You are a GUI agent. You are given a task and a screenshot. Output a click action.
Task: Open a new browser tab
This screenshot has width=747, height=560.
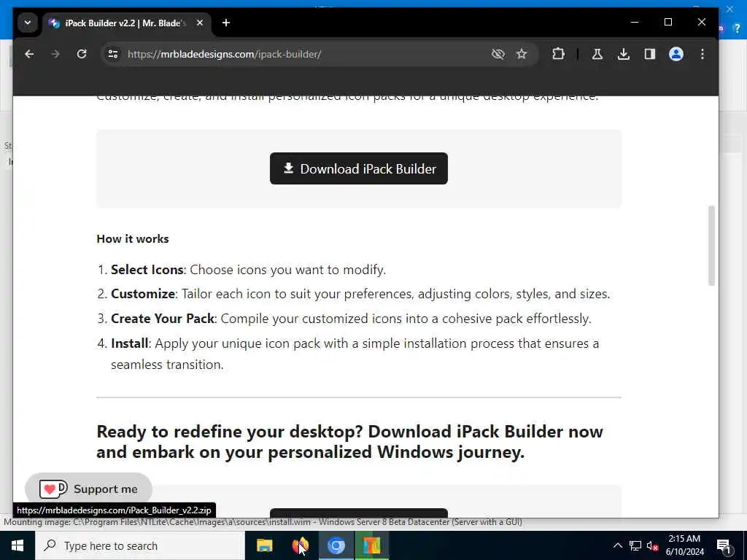(x=226, y=23)
